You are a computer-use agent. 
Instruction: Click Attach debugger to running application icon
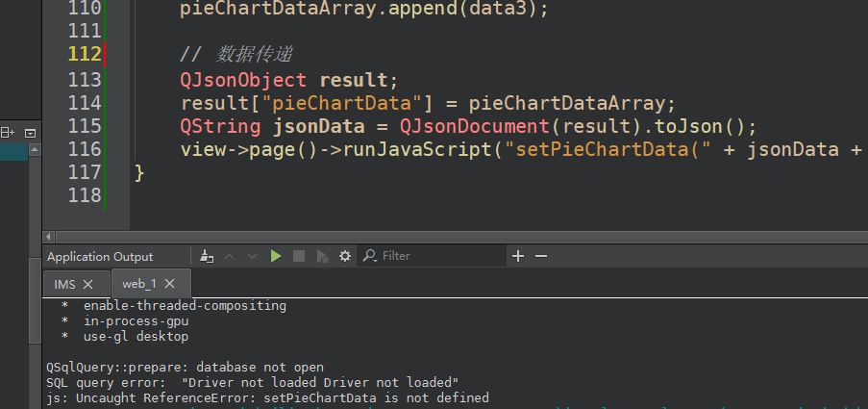(322, 256)
